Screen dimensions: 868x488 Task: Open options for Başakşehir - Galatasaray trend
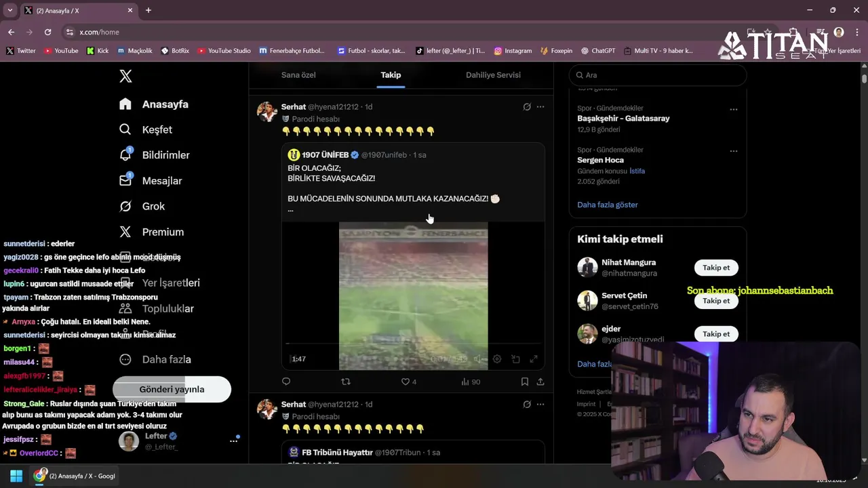pyautogui.click(x=733, y=109)
